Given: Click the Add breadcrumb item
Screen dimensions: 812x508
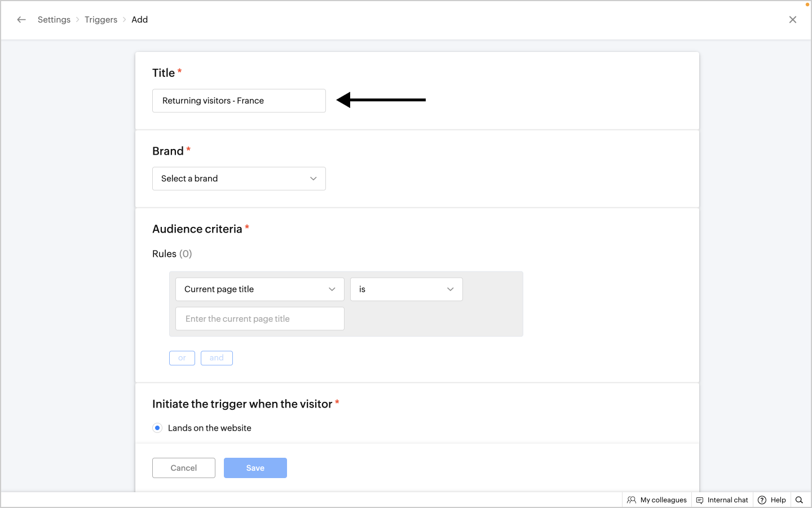Looking at the screenshot, I should tap(140, 20).
